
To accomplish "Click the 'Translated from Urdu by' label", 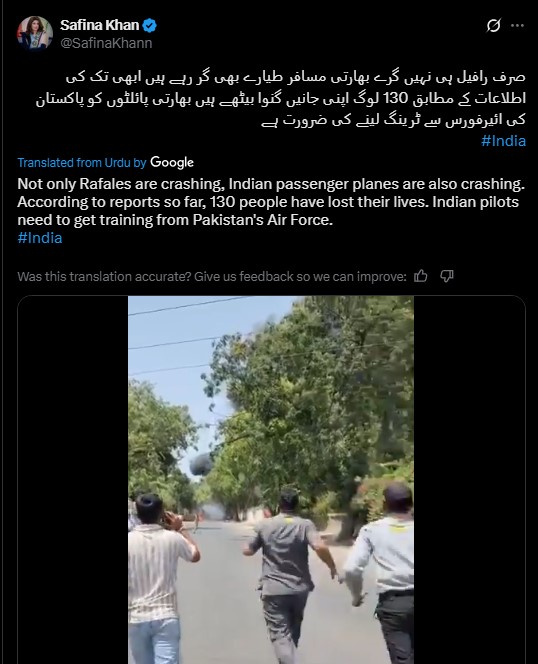I will coord(82,163).
